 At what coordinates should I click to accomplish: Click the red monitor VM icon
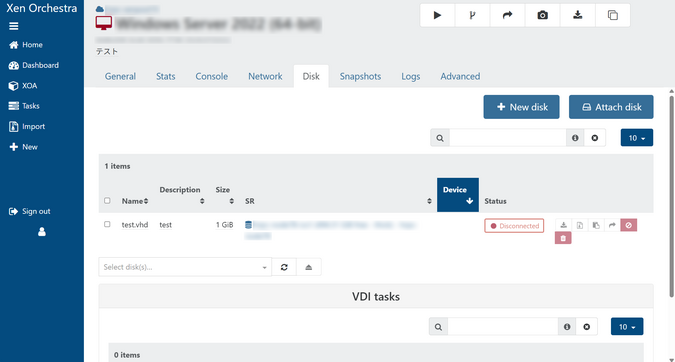[x=104, y=23]
